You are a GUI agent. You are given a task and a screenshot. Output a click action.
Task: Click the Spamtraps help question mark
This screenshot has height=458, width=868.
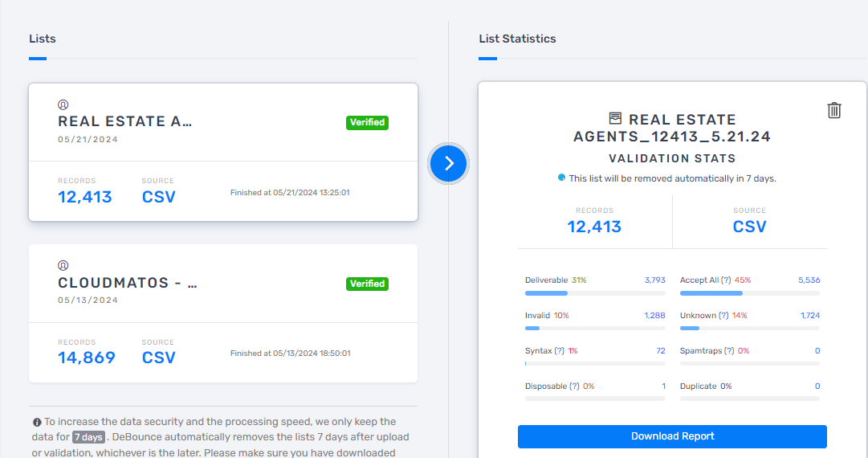[729, 351]
